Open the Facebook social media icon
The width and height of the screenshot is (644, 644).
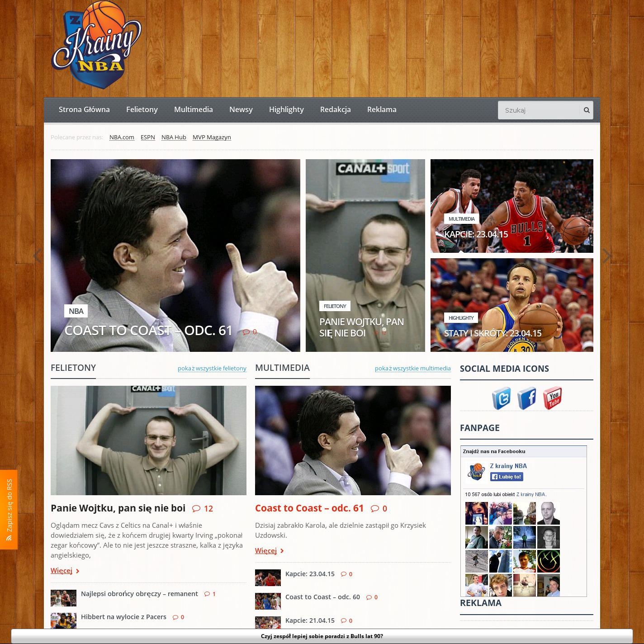point(527,398)
